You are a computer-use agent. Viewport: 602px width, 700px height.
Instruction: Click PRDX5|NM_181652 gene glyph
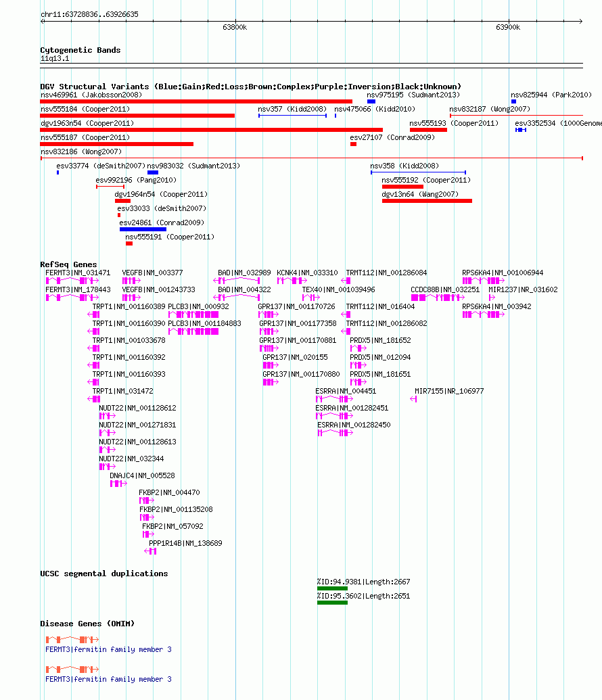pos(358,348)
